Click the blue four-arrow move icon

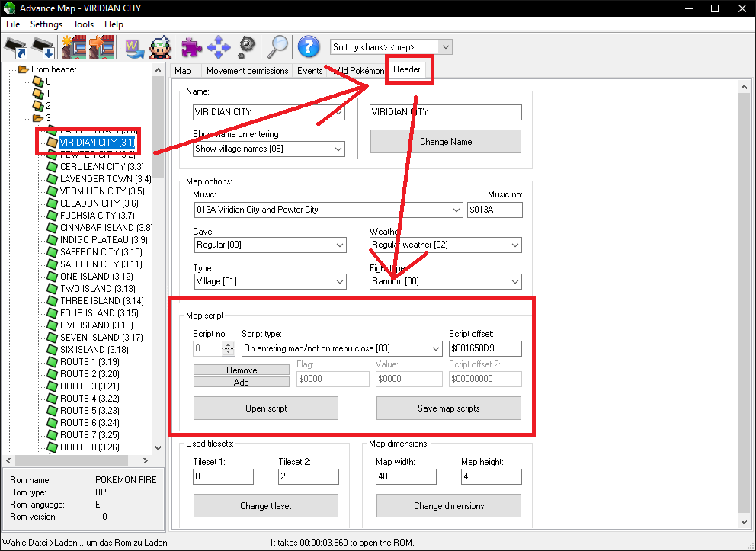point(219,47)
